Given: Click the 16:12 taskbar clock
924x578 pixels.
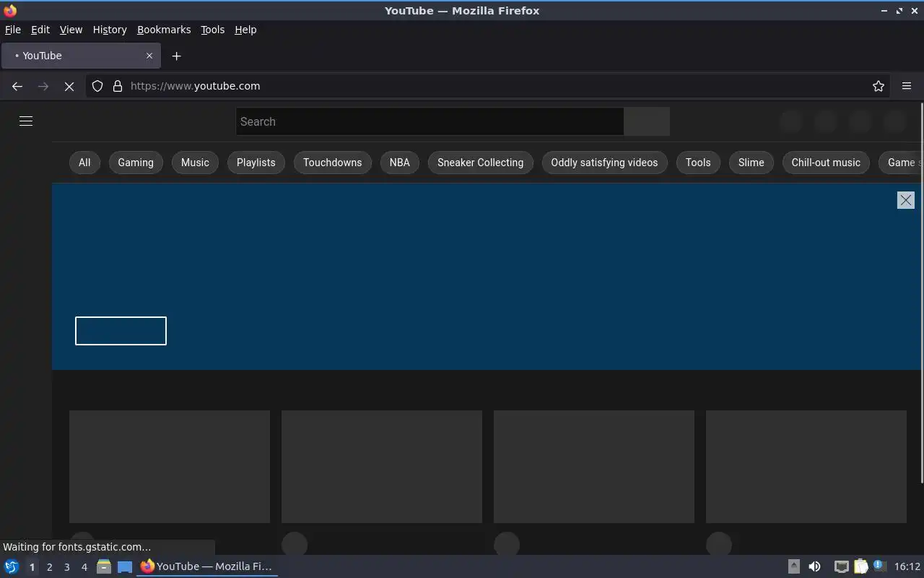Looking at the screenshot, I should pos(907,566).
